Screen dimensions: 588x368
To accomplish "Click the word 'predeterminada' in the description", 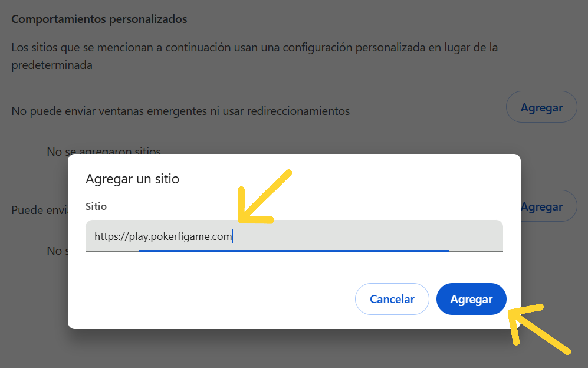I will coord(52,65).
